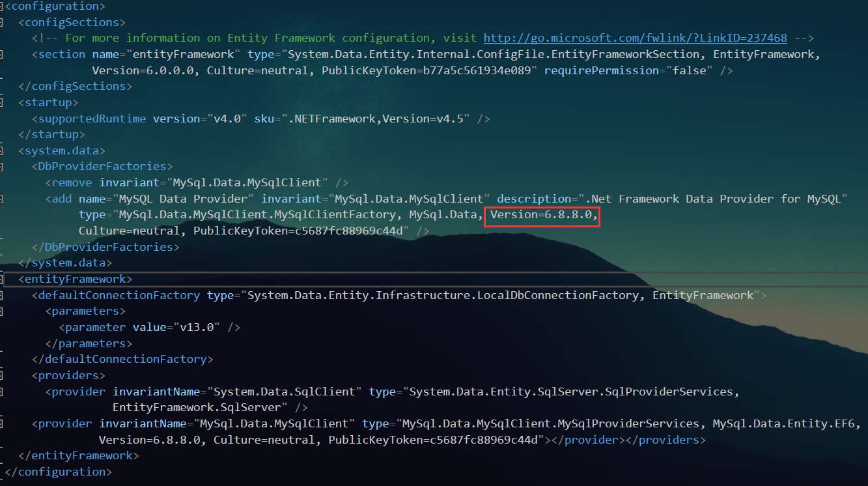868x486 pixels.
Task: Click the closing entityFramework tag
Action: (79, 455)
